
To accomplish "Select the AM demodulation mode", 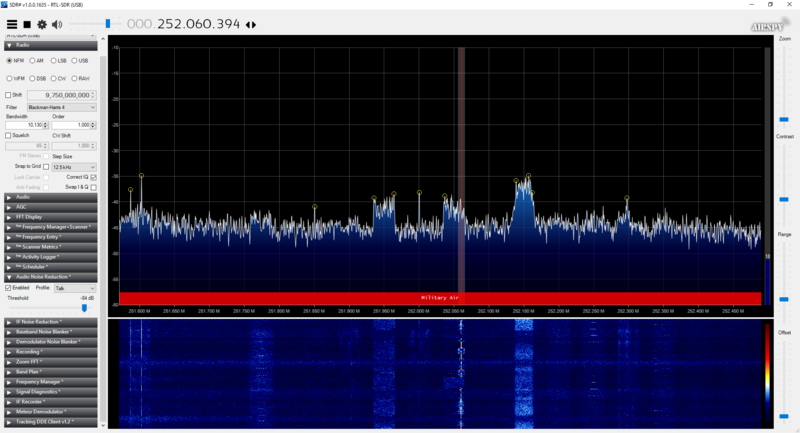I will [x=33, y=60].
